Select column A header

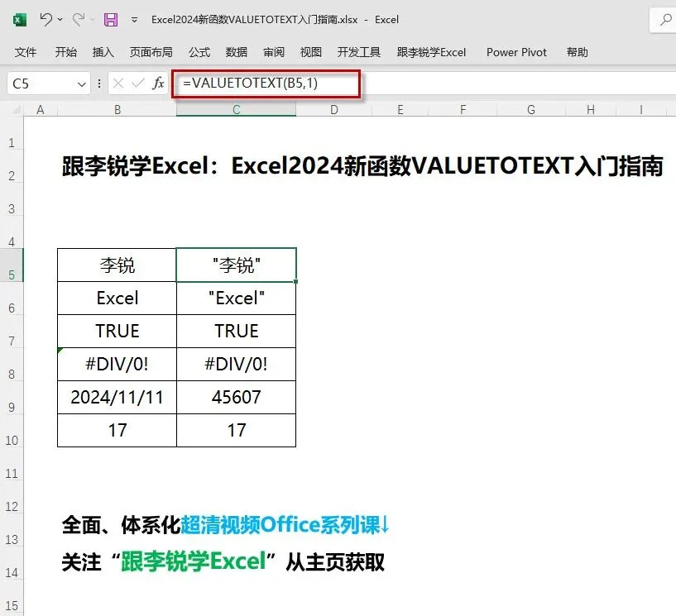tap(41, 110)
